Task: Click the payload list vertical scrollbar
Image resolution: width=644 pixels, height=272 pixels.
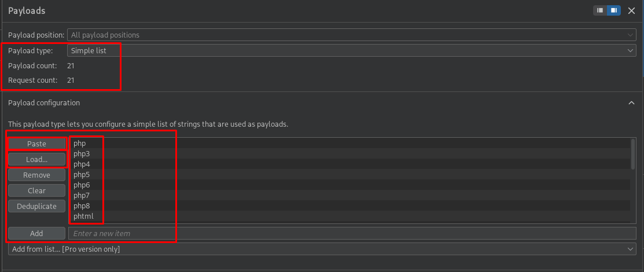Action: click(633, 154)
